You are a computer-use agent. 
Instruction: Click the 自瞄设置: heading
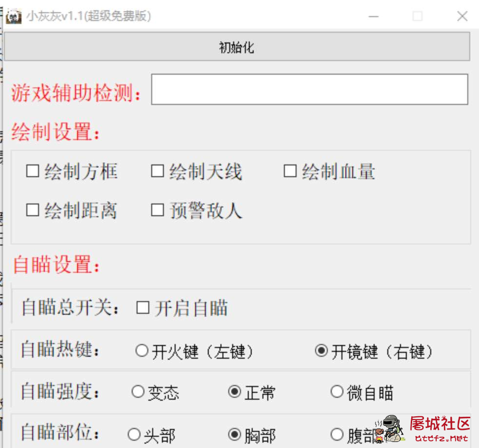(x=57, y=265)
